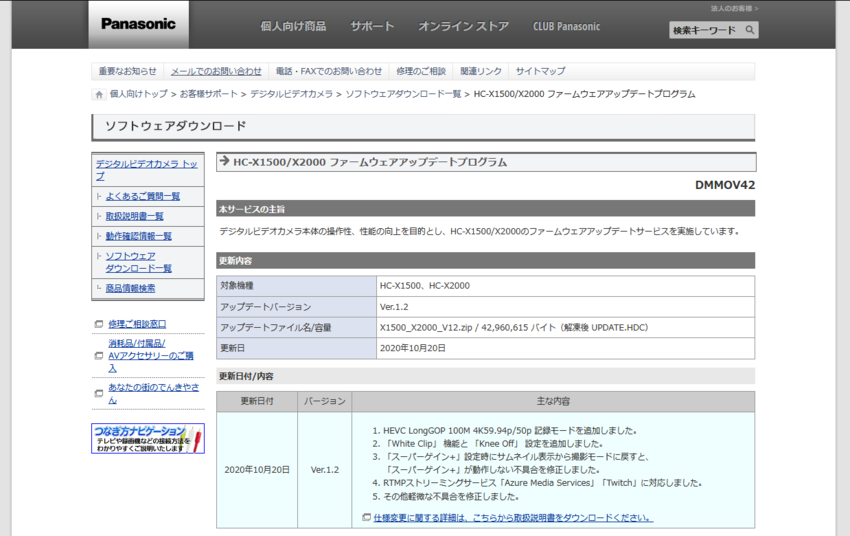Open 商品情報検索 sidebar link
Viewport: 850px width, 536px height.
130,288
